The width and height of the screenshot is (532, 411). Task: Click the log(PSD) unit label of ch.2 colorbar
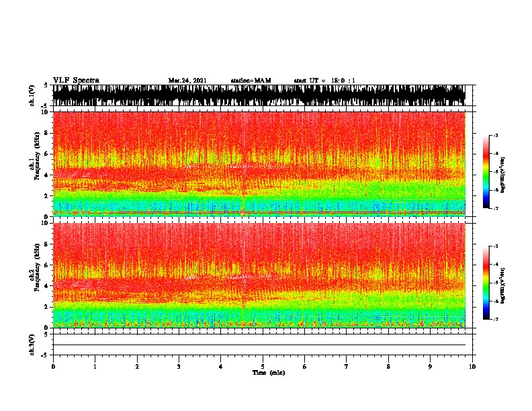[x=502, y=286]
